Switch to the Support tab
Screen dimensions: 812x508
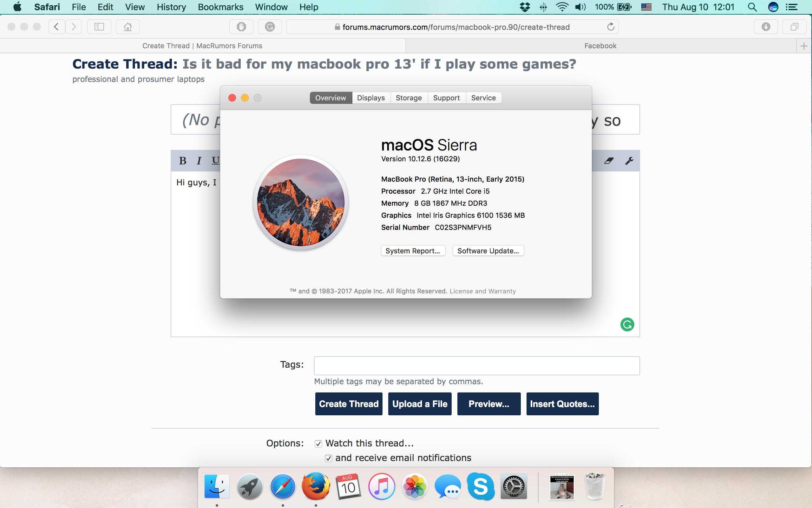pyautogui.click(x=446, y=98)
